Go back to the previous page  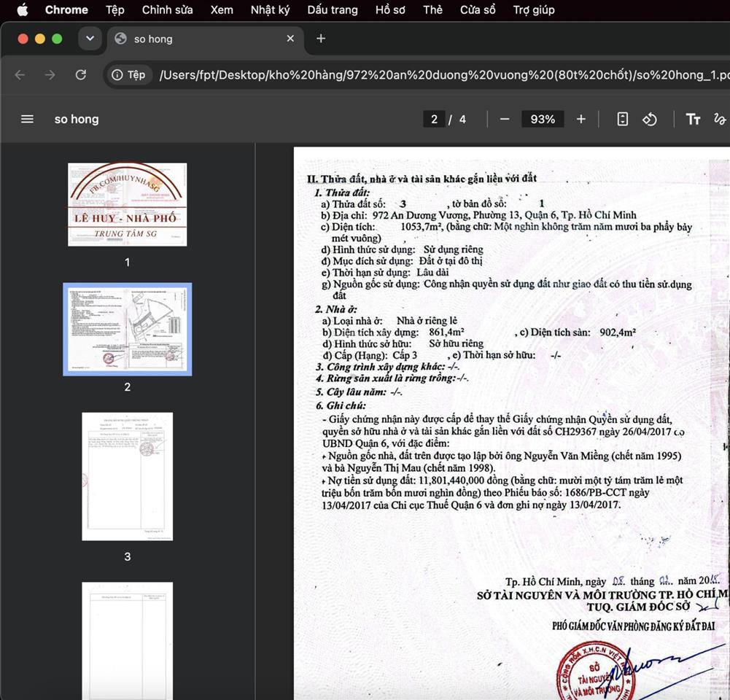point(20,74)
